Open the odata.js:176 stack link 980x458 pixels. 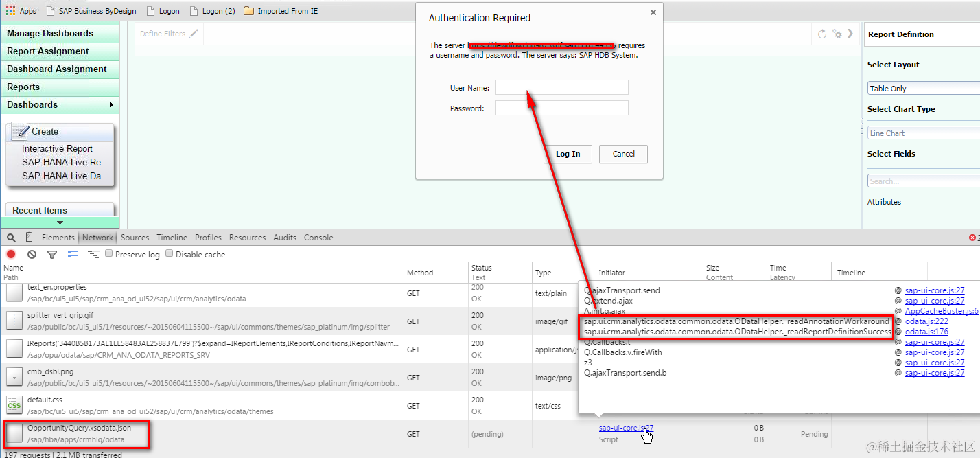pos(926,332)
